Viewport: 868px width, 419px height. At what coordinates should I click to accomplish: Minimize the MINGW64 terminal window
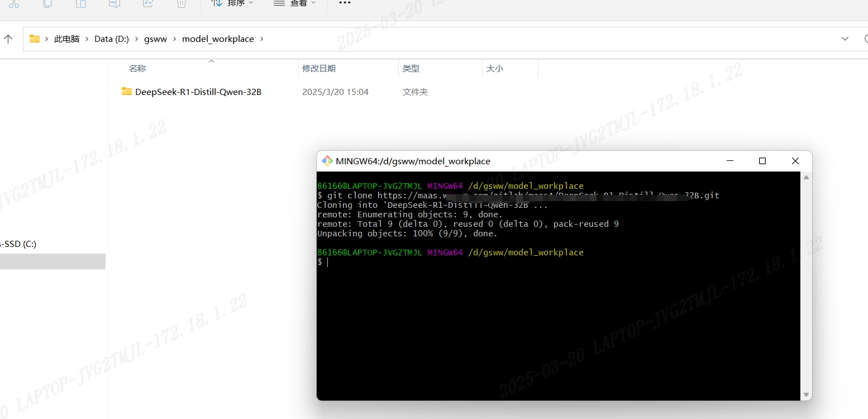pos(729,161)
